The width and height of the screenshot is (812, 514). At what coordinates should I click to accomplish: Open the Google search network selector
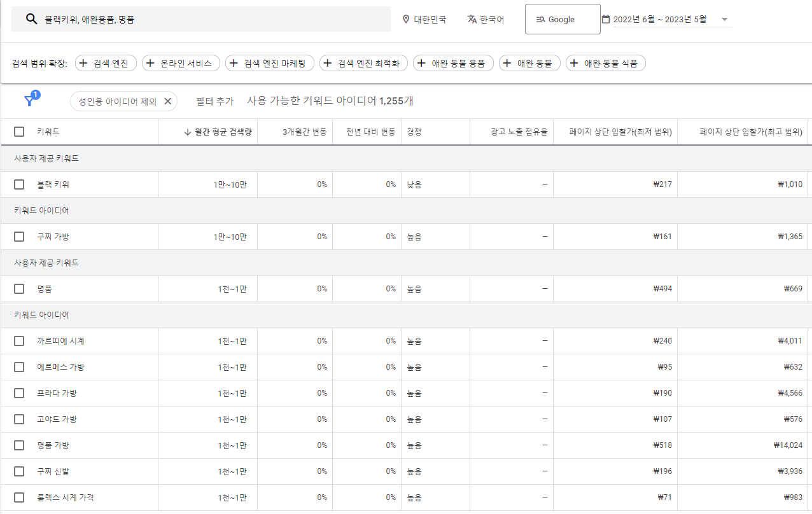pos(563,19)
